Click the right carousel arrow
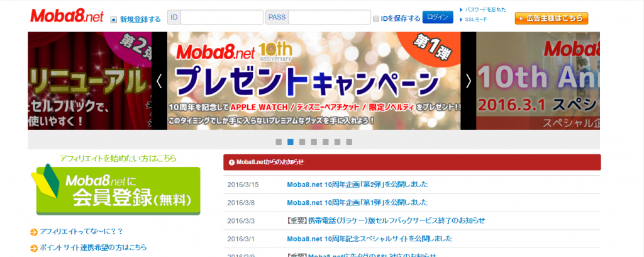The height and width of the screenshot is (257, 644). coord(469,81)
